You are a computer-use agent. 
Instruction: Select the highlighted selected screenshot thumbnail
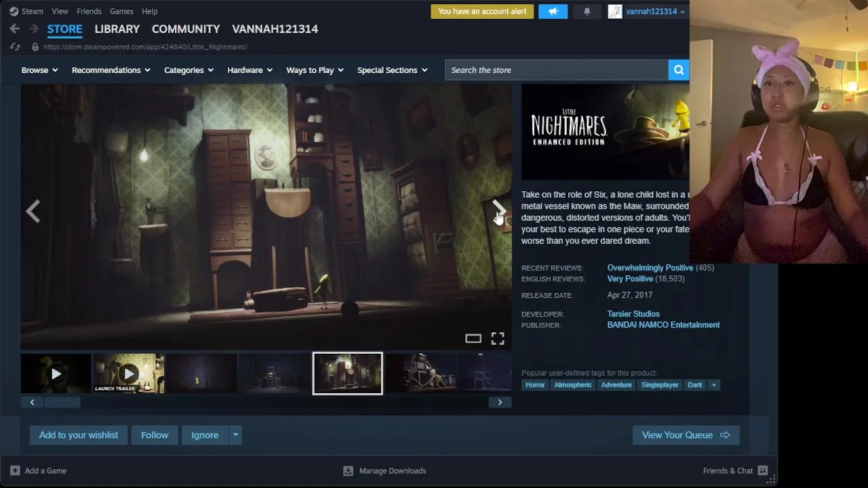point(347,373)
